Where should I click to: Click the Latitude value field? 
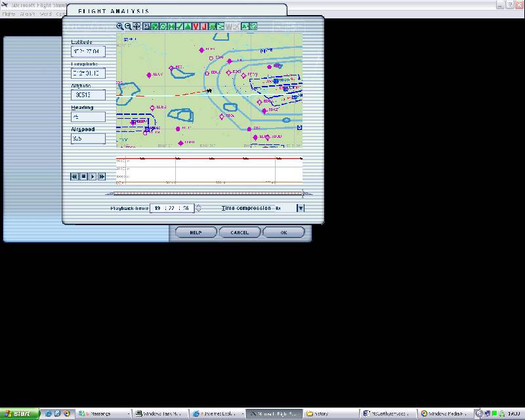point(89,51)
